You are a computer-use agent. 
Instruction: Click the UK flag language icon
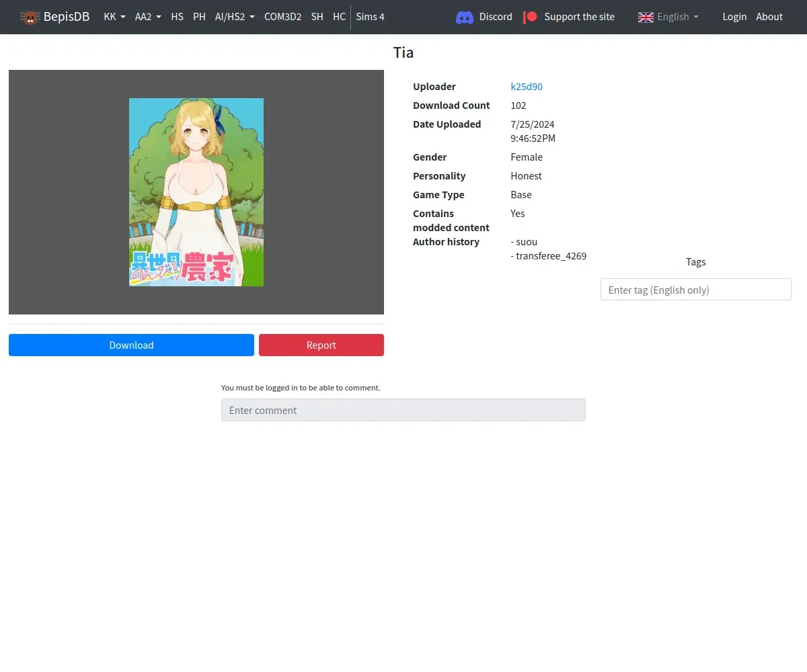[646, 17]
